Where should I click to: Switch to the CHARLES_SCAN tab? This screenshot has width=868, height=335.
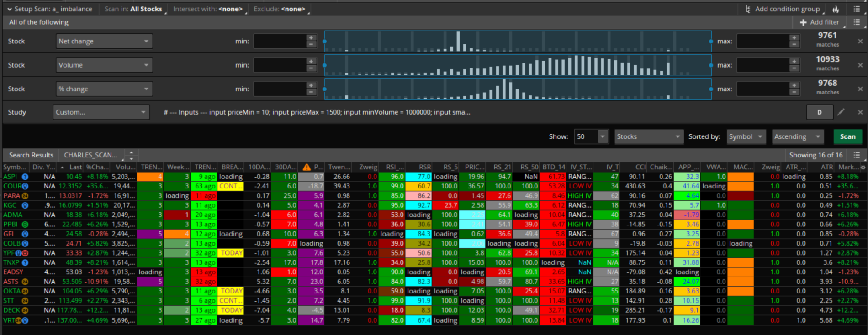pyautogui.click(x=90, y=155)
